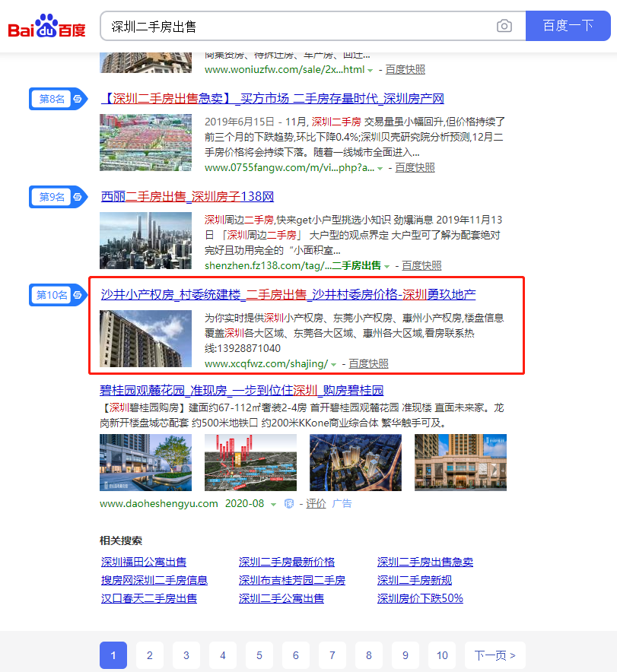
Task: Search related term 深圳二手房新规
Action: point(415,580)
